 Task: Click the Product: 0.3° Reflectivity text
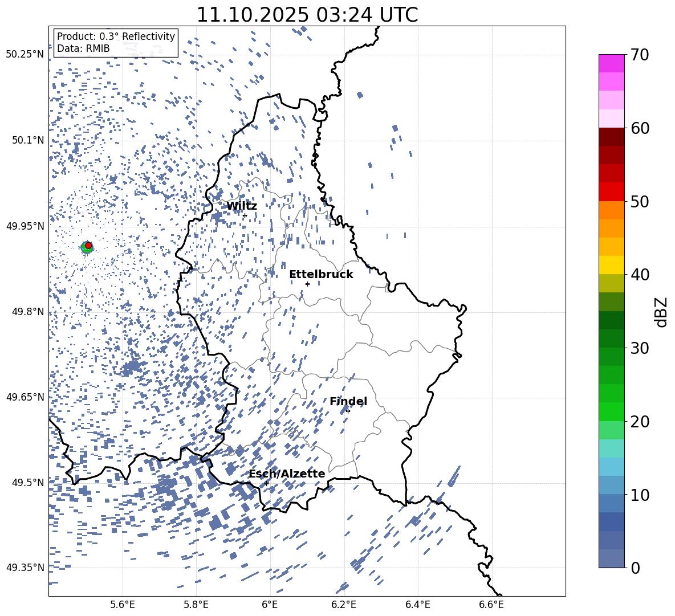pyautogui.click(x=116, y=36)
